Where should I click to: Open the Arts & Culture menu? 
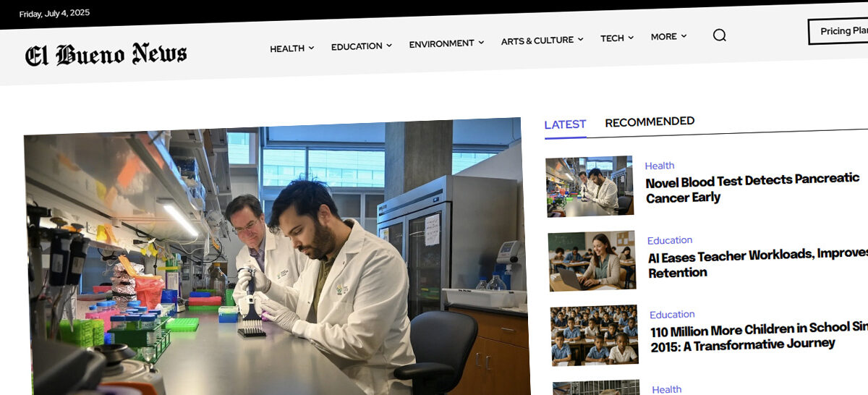point(542,41)
